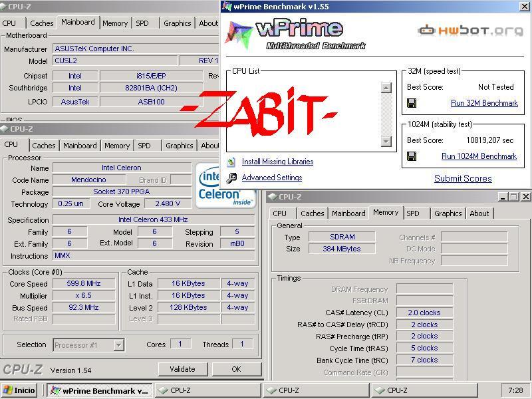Click Cycle Time tRAS value 5 clocks
Image resolution: width=532 pixels, height=399 pixels.
(x=424, y=348)
